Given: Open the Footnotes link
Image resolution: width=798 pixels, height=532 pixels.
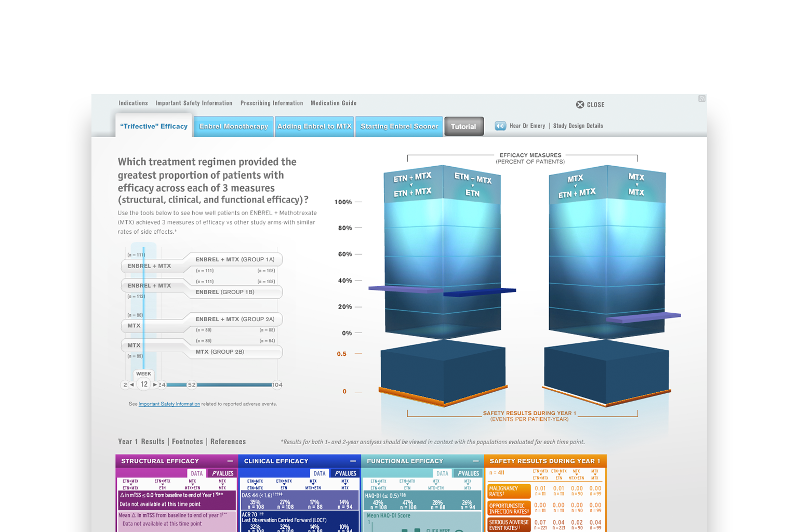Looking at the screenshot, I should [188, 442].
